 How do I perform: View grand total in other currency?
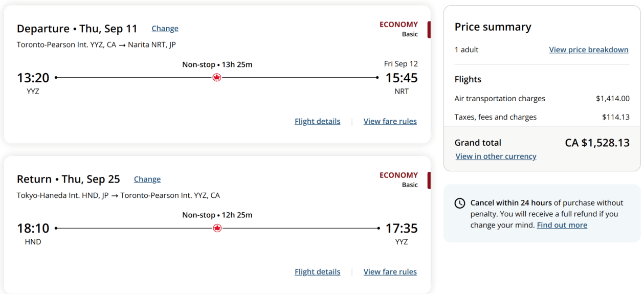496,156
